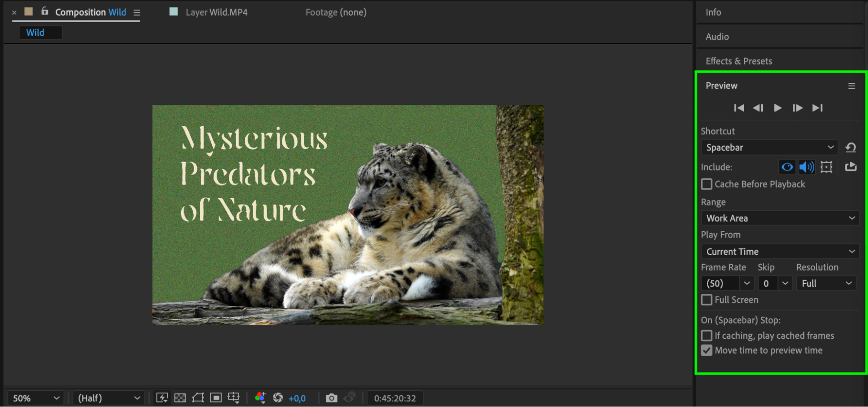Enable Cache Before Playback checkbox
868x407 pixels.
click(x=707, y=184)
